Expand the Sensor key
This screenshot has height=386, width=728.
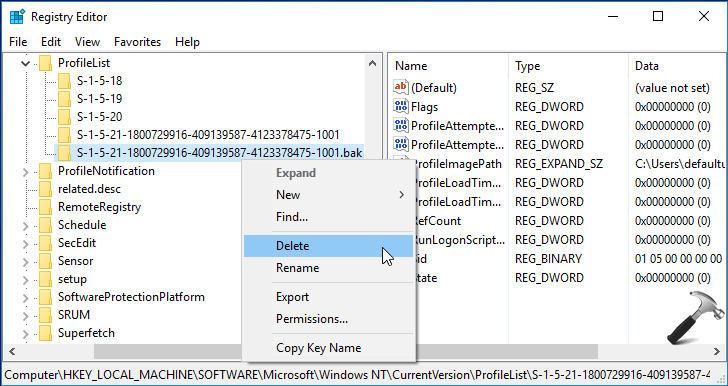tap(26, 262)
